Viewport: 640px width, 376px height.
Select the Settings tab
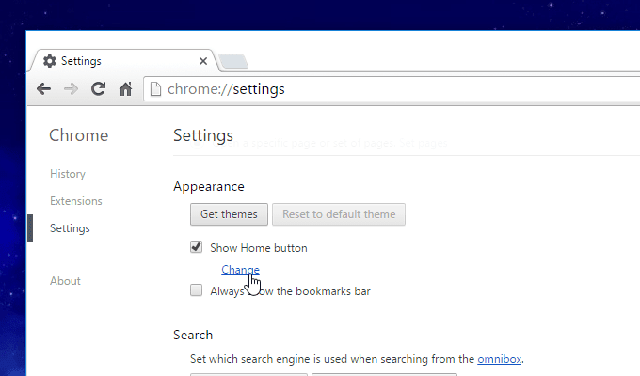coord(124,61)
